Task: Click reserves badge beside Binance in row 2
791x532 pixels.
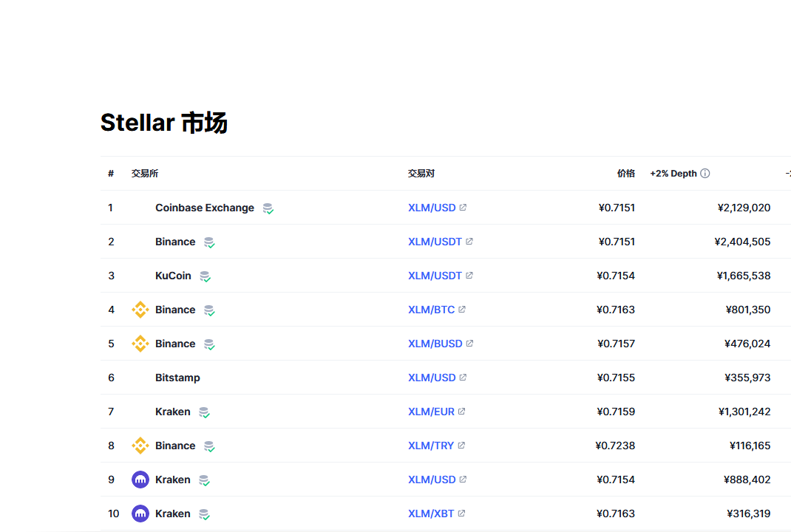Action: click(x=209, y=242)
